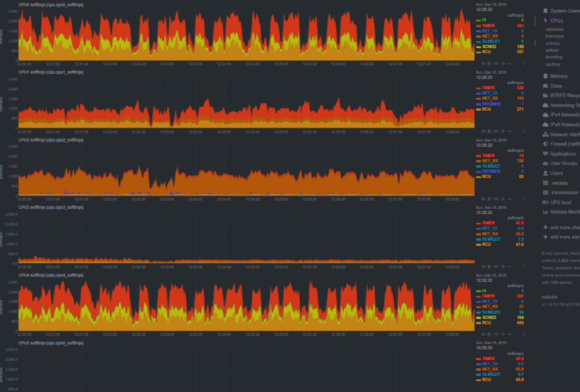Toggle SCHED dimension in CPU0 legend
Screen dimensions: 580x392
click(x=489, y=46)
